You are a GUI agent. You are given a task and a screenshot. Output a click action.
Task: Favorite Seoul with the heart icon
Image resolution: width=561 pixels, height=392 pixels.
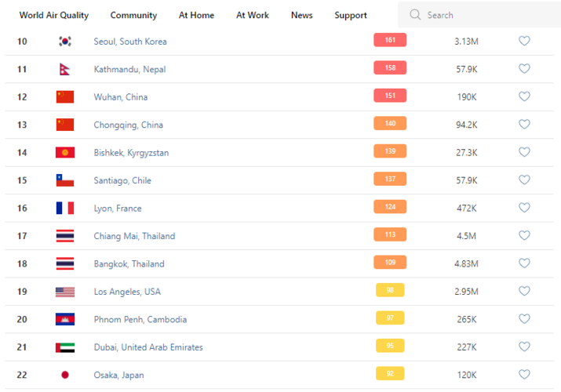point(524,41)
